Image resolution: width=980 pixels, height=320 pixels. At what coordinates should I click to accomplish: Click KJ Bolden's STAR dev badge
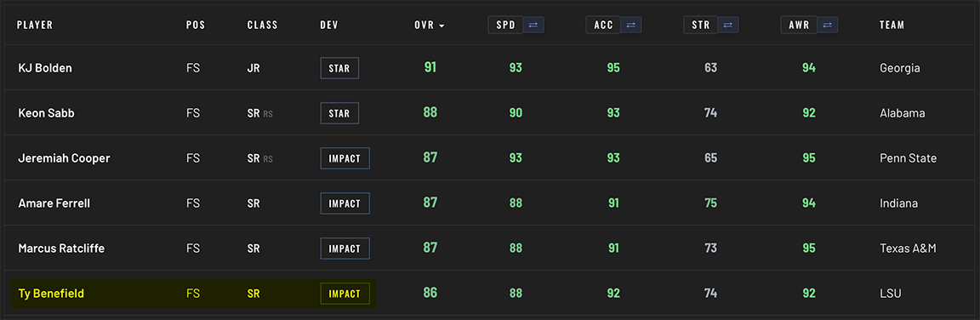click(x=340, y=68)
